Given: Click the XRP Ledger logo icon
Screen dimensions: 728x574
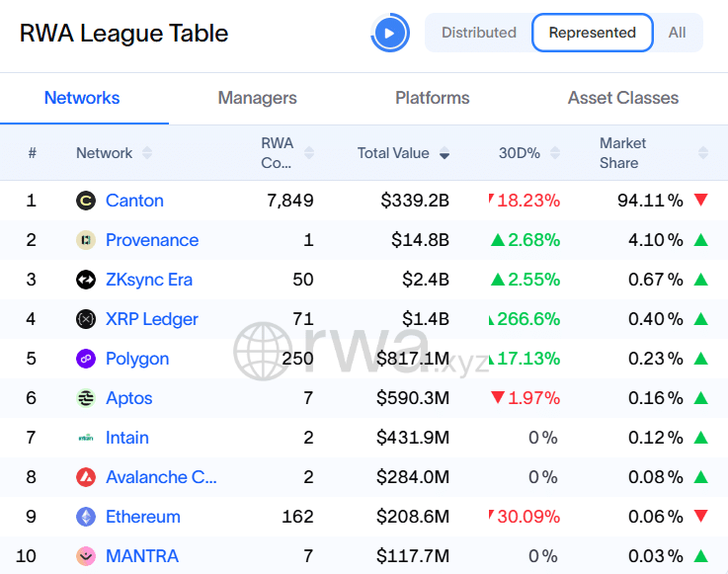Looking at the screenshot, I should [x=86, y=319].
